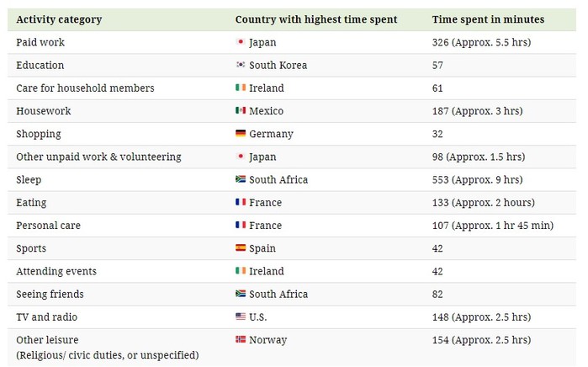588x367 pixels.
Task: Click the 553 (Approx. 9 hrs) value
Action: [x=477, y=180]
